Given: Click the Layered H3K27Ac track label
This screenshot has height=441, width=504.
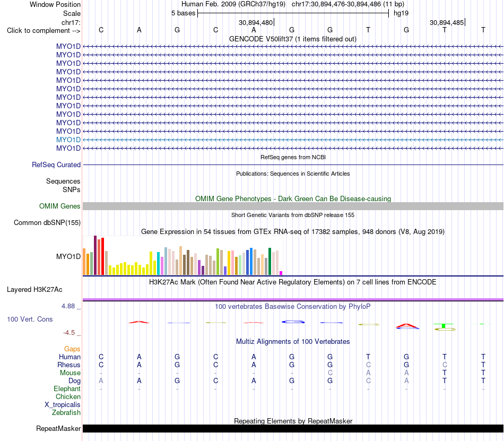Looking at the screenshot, I should (x=34, y=290).
